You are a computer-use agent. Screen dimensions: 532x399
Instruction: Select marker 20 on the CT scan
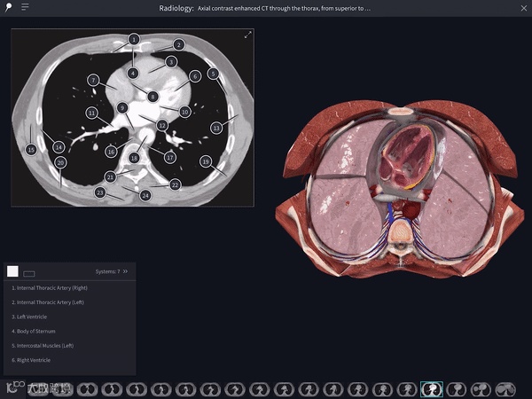click(60, 162)
